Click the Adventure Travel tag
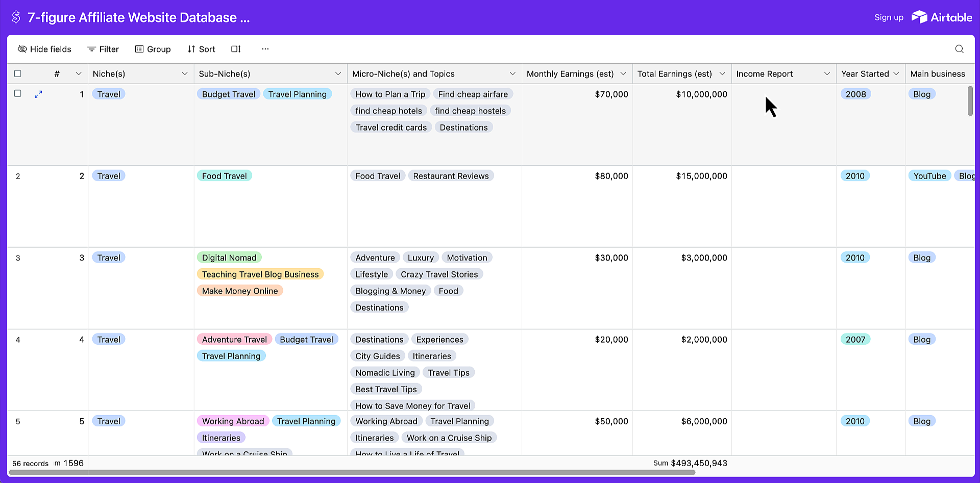 [x=234, y=339]
